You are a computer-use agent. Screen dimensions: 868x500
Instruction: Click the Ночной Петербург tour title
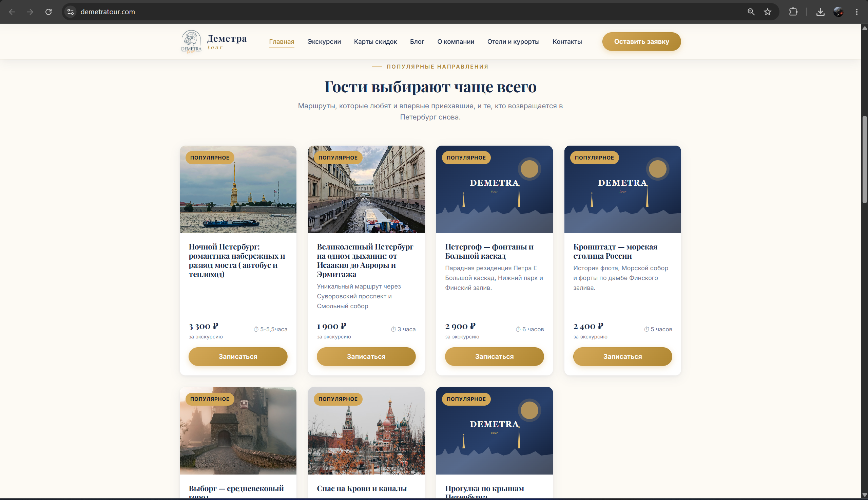(x=237, y=260)
